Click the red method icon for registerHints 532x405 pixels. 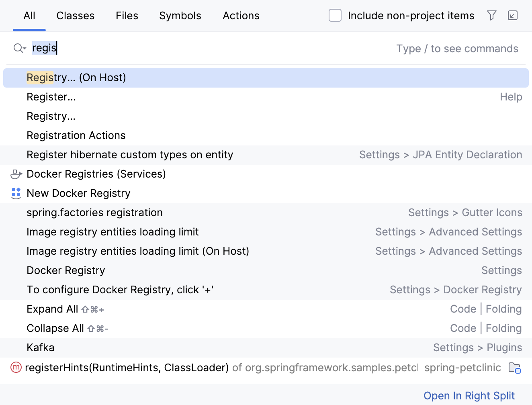point(16,367)
